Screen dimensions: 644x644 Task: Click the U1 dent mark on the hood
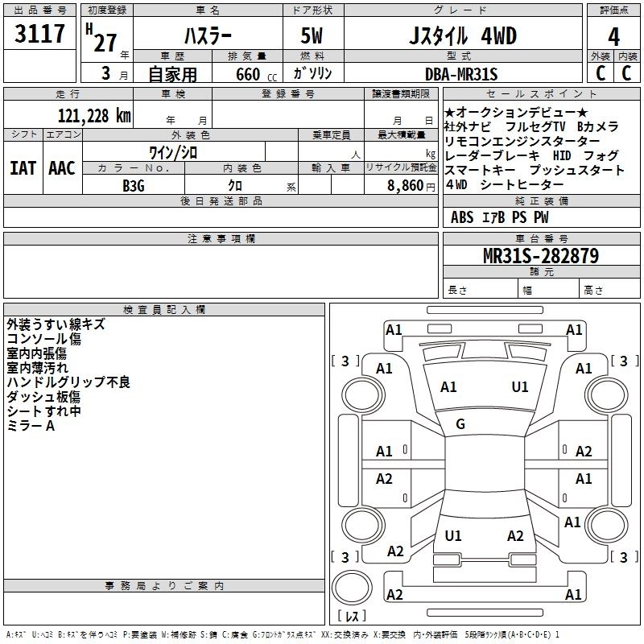click(x=520, y=387)
